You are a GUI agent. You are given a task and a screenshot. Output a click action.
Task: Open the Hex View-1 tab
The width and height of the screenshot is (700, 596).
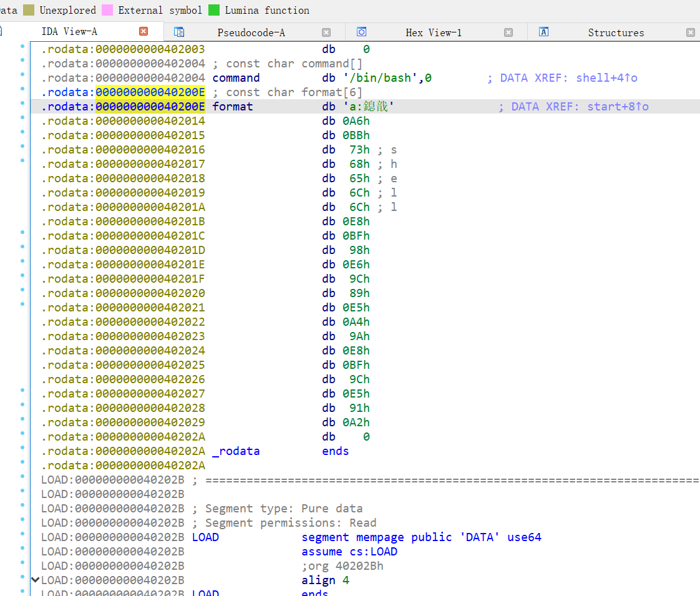[x=434, y=32]
